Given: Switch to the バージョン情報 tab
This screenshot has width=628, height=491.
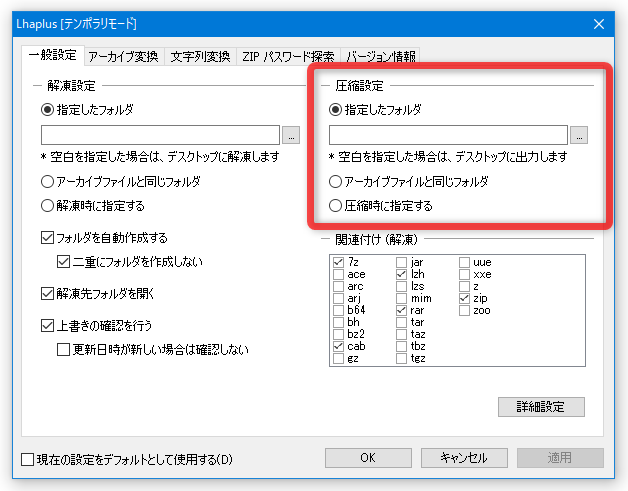Looking at the screenshot, I should [x=380, y=56].
